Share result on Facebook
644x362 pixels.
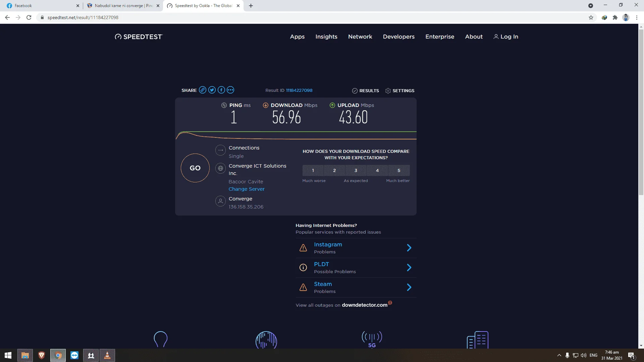pyautogui.click(x=221, y=90)
